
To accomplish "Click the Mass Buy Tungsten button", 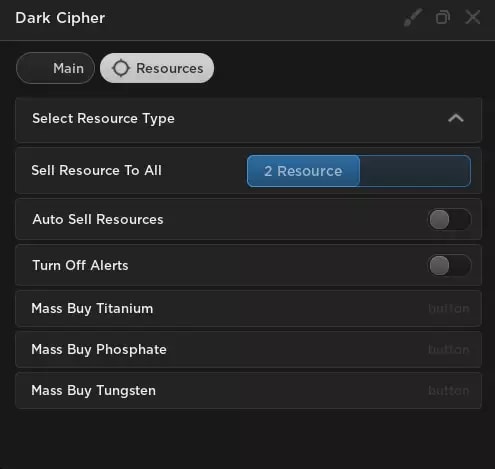I will point(248,391).
